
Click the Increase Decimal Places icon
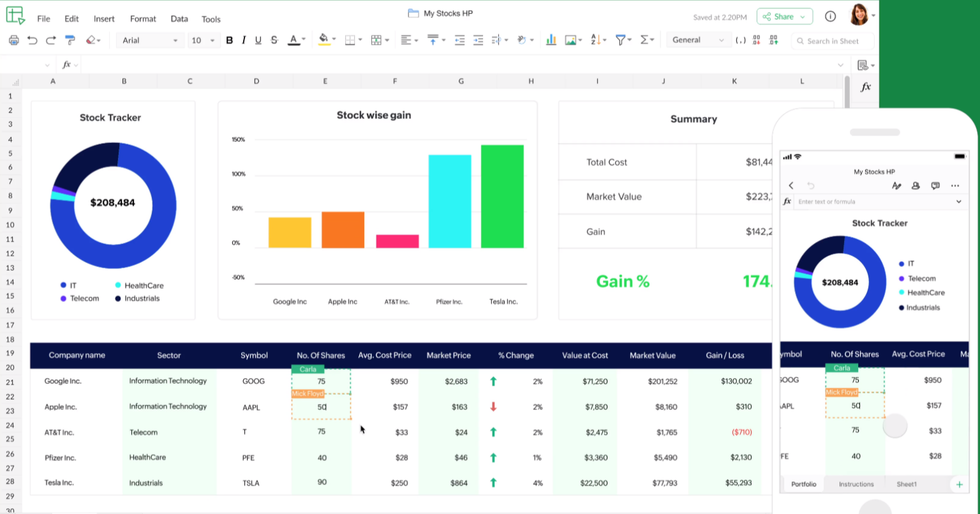coord(773,40)
